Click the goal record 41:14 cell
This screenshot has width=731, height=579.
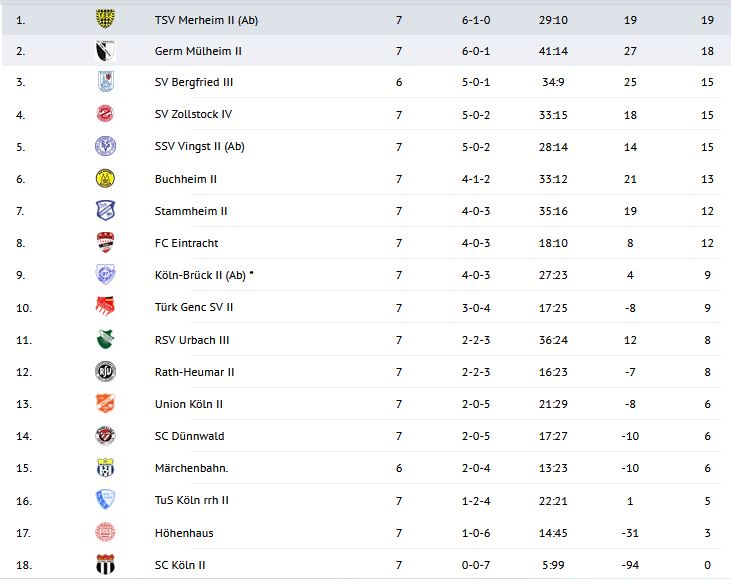[x=553, y=51]
